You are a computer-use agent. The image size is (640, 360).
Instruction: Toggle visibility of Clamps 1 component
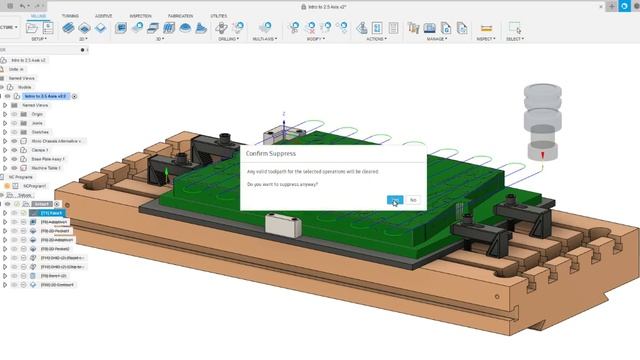pyautogui.click(x=14, y=150)
